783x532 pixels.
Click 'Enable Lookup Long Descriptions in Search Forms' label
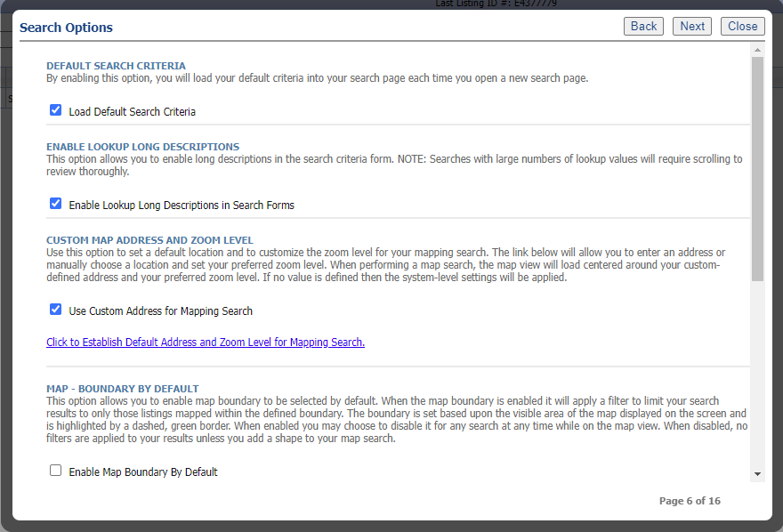[x=182, y=206]
